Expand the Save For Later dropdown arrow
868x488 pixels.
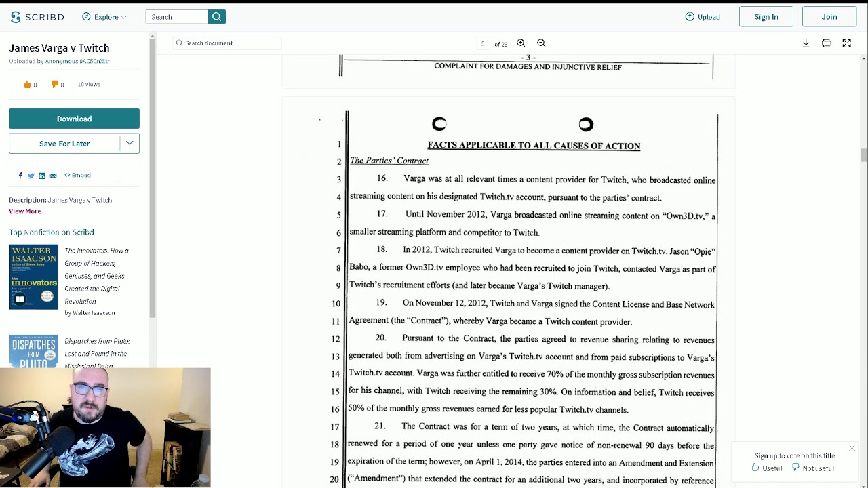tap(130, 144)
